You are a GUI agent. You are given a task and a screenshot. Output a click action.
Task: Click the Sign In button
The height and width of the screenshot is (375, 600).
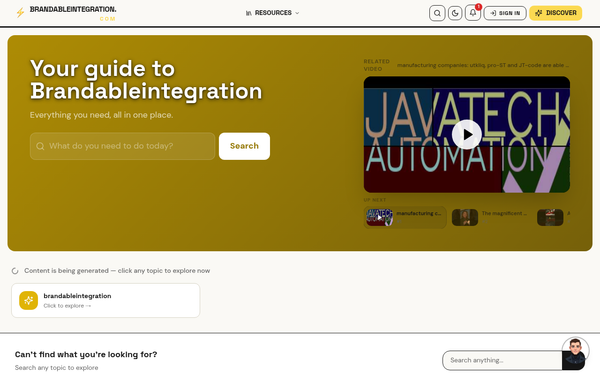pyautogui.click(x=505, y=13)
